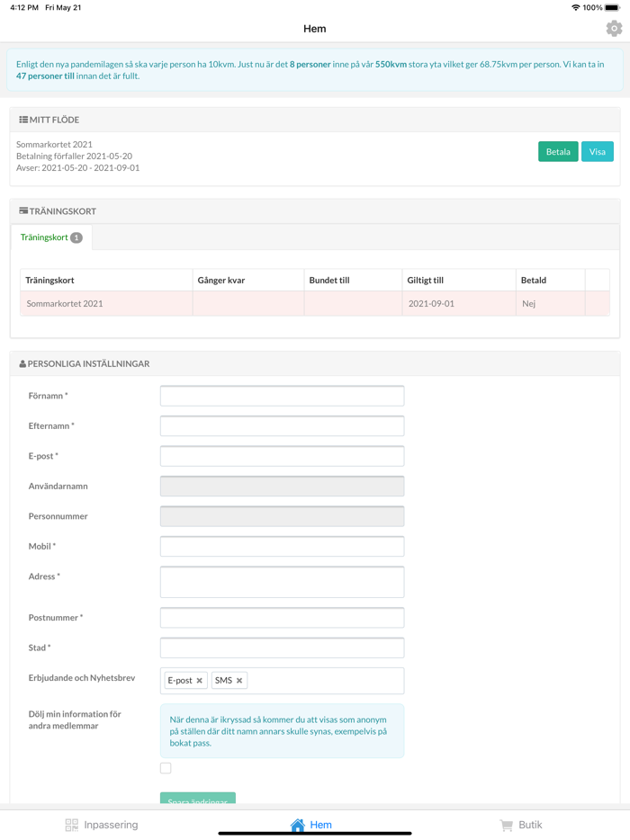Click the Efternamn input field
Screen dimensions: 630x840
point(282,425)
